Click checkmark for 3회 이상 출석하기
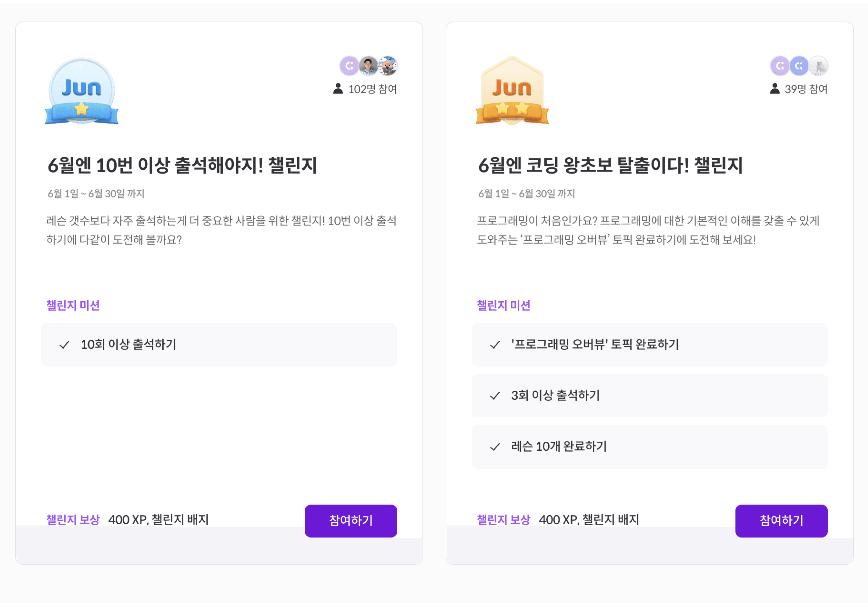Image resolution: width=868 pixels, height=603 pixels. (495, 396)
